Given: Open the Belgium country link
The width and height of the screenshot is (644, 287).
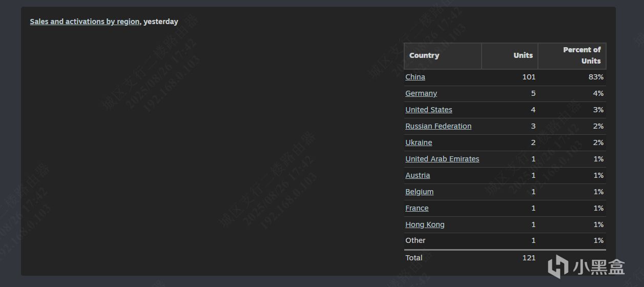Looking at the screenshot, I should coord(419,192).
